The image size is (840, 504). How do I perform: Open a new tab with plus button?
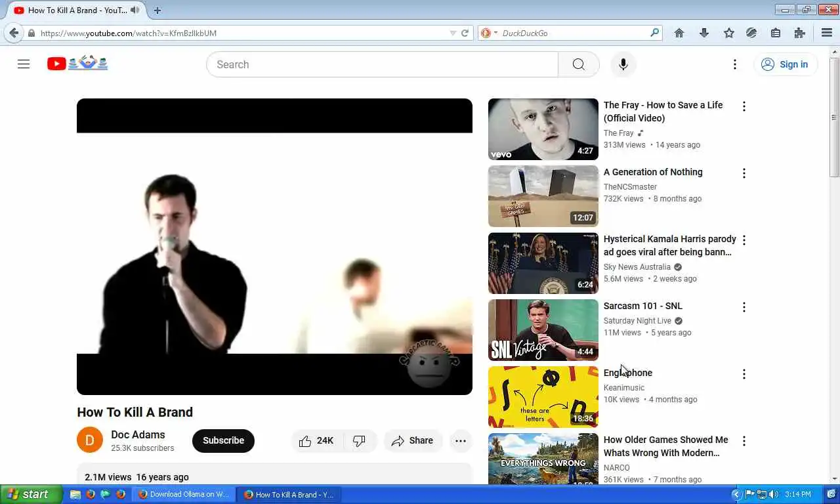(157, 10)
